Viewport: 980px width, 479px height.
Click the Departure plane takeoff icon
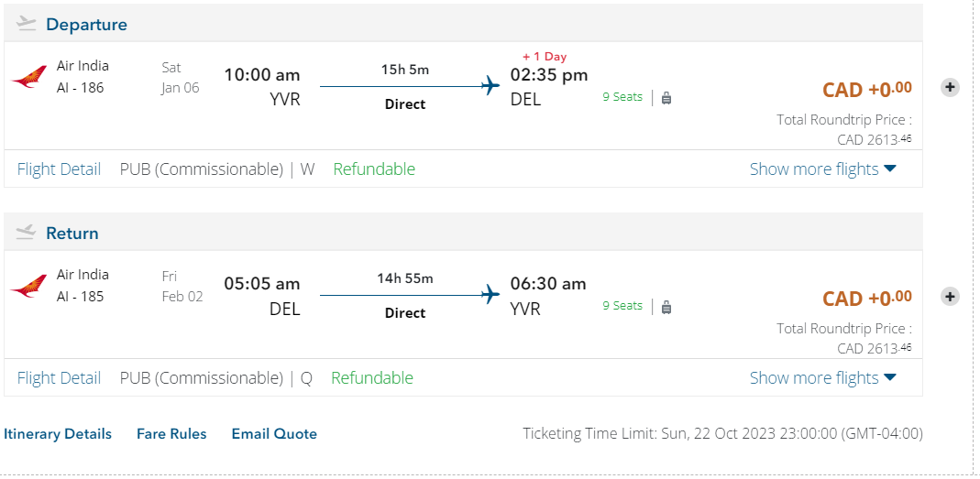[x=27, y=24]
